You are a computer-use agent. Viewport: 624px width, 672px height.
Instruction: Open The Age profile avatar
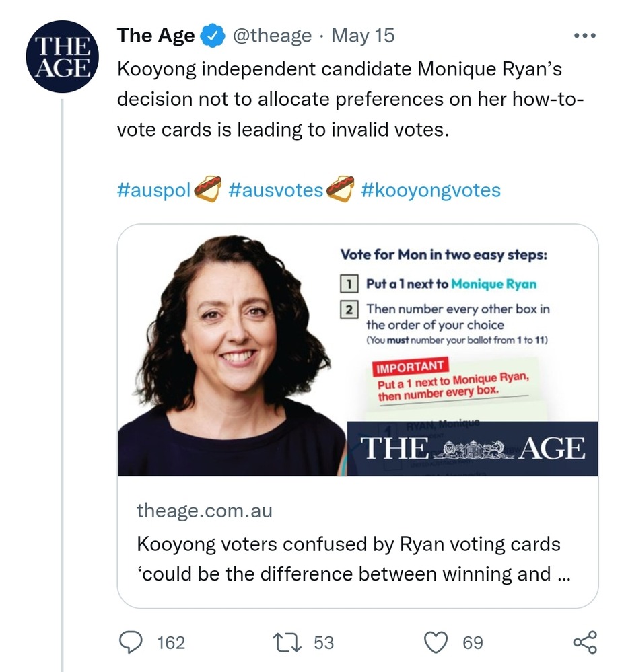tap(62, 57)
